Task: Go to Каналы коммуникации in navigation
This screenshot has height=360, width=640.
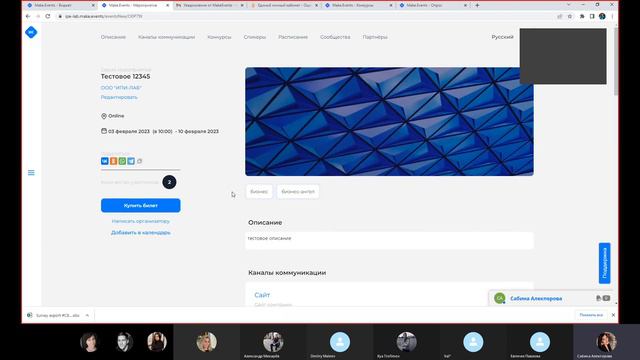Action: coord(166,37)
